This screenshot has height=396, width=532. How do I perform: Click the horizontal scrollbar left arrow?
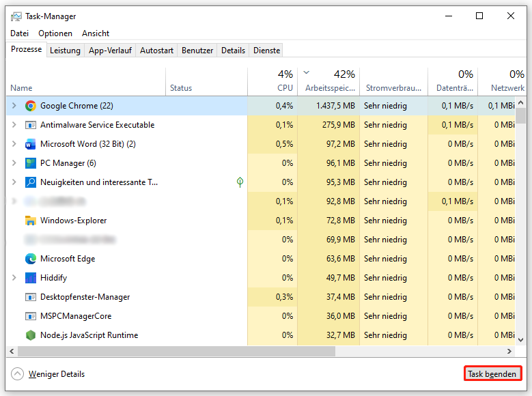click(x=12, y=351)
